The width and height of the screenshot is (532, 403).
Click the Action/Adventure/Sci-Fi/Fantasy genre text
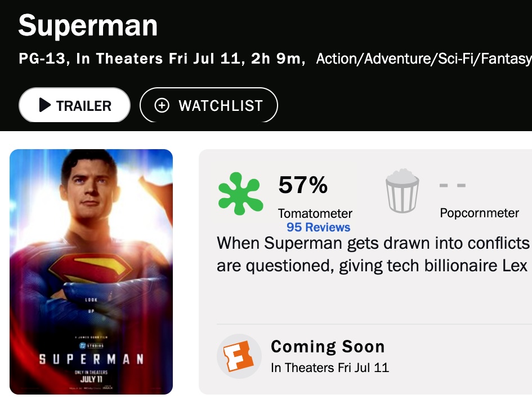pos(423,59)
